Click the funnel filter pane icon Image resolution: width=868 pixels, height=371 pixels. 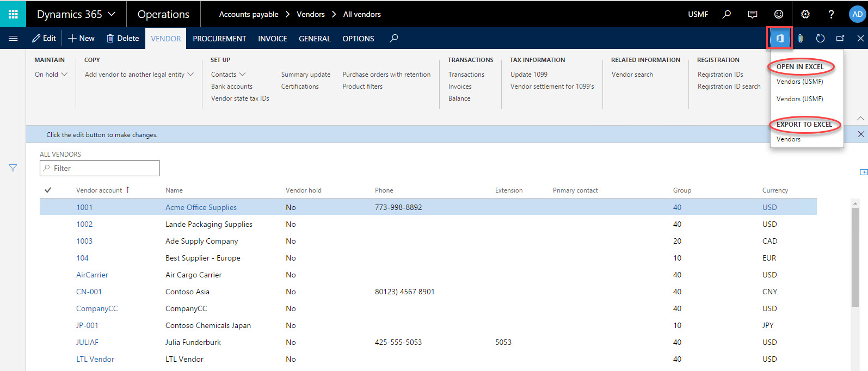click(x=13, y=168)
